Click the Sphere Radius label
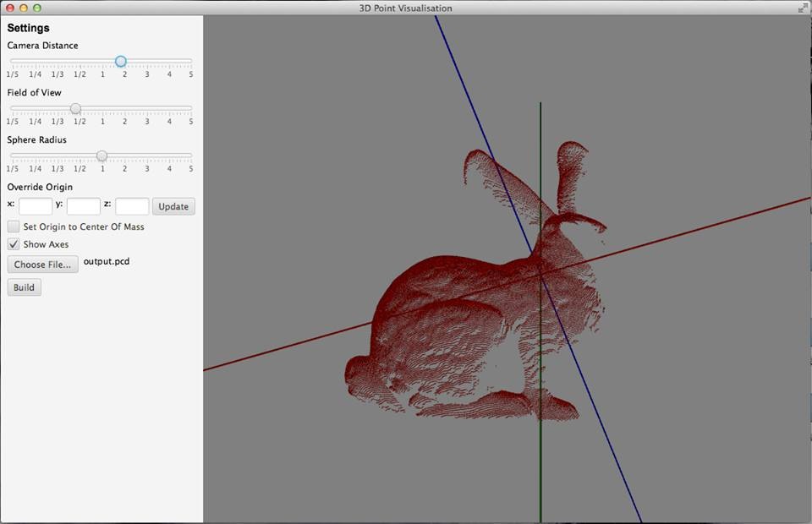This screenshot has width=812, height=524. tap(36, 139)
